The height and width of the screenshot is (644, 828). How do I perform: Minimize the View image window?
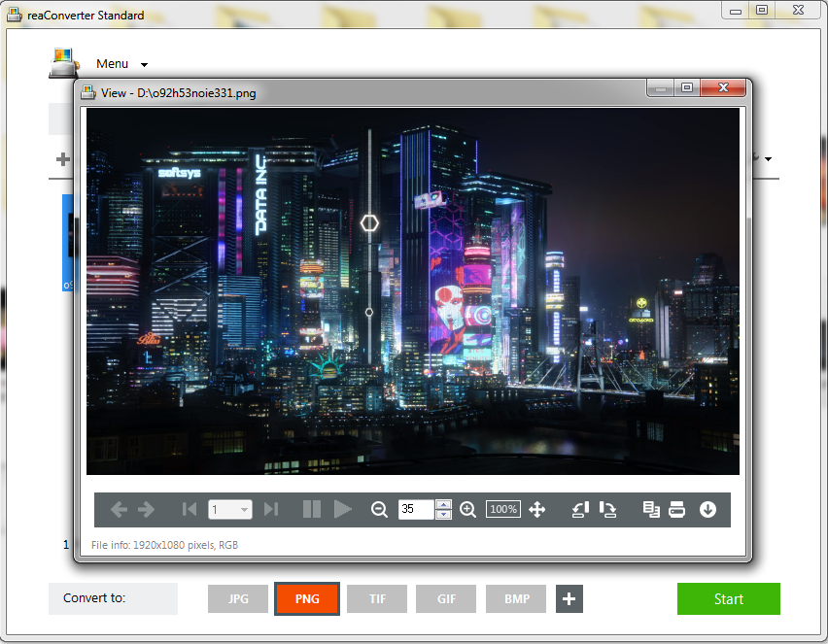click(660, 87)
